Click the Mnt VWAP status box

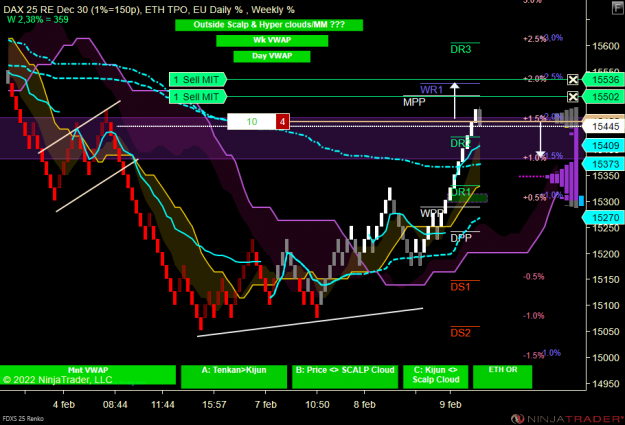coord(88,375)
